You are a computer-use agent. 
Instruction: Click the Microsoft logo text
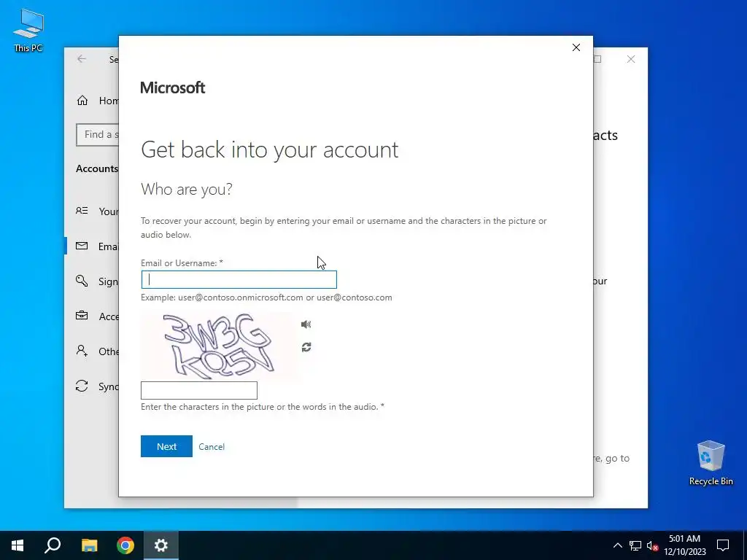coord(172,87)
